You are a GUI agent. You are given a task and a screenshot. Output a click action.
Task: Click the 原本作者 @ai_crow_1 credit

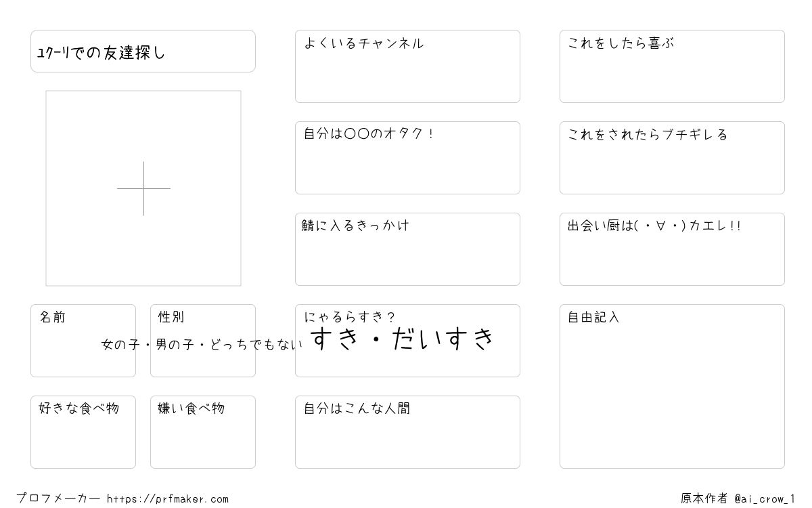click(x=738, y=499)
